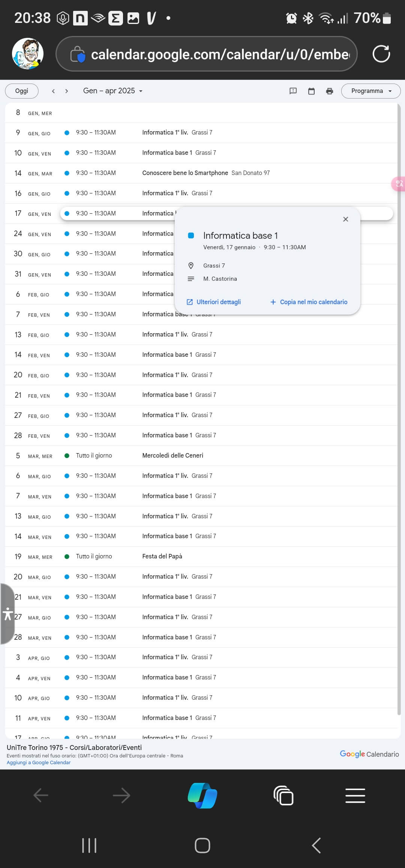
Task: Open the date picker calendar icon
Action: pos(311,91)
